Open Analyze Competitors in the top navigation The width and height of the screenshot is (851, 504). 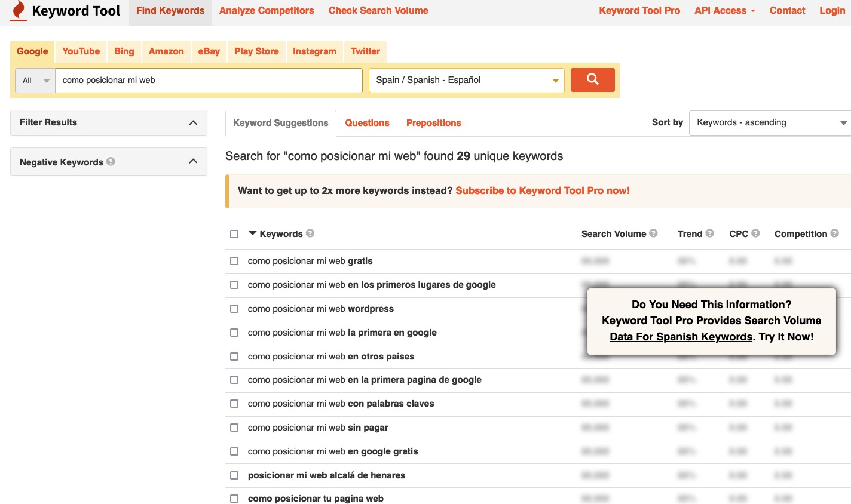[267, 11]
